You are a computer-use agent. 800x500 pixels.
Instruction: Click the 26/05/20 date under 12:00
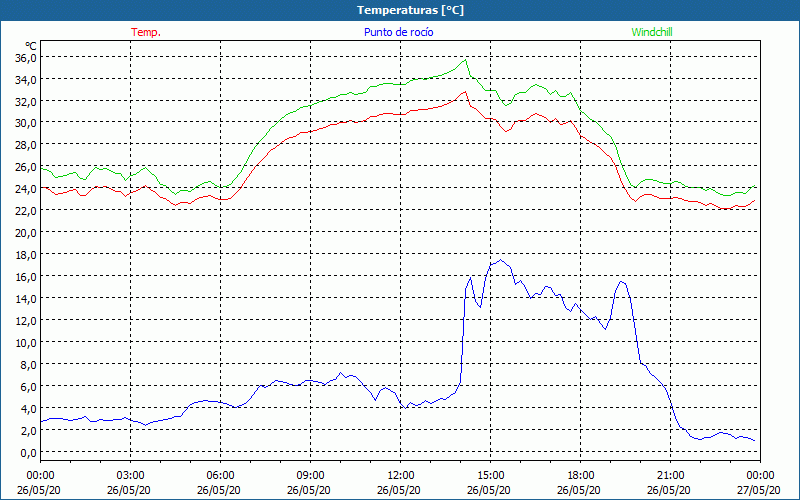tap(399, 490)
